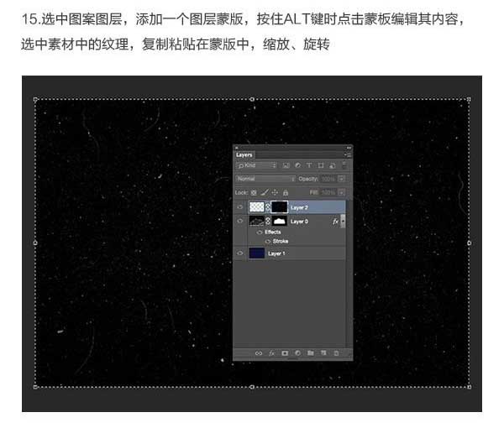Click the smart object filter icon
The image size is (504, 428).
tap(333, 165)
